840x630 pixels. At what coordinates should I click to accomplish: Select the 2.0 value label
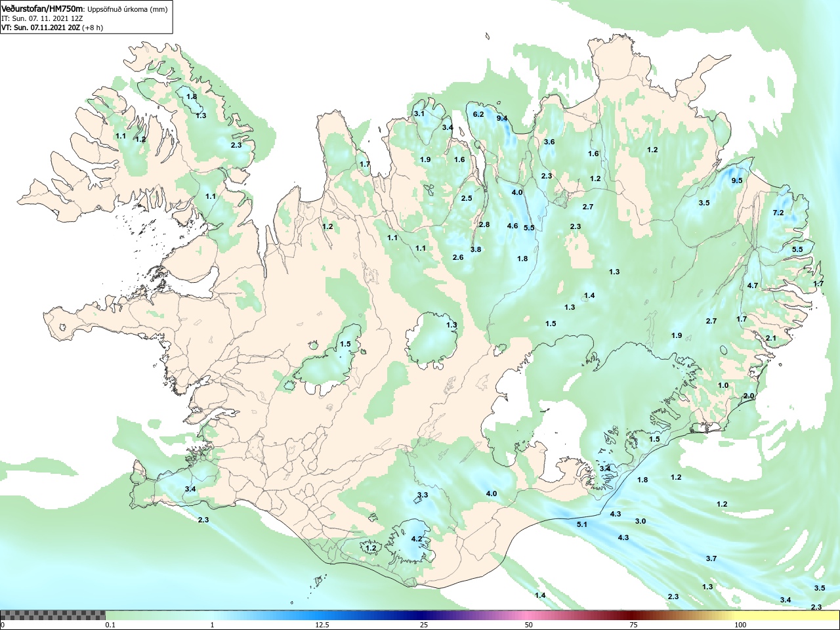[x=749, y=396]
